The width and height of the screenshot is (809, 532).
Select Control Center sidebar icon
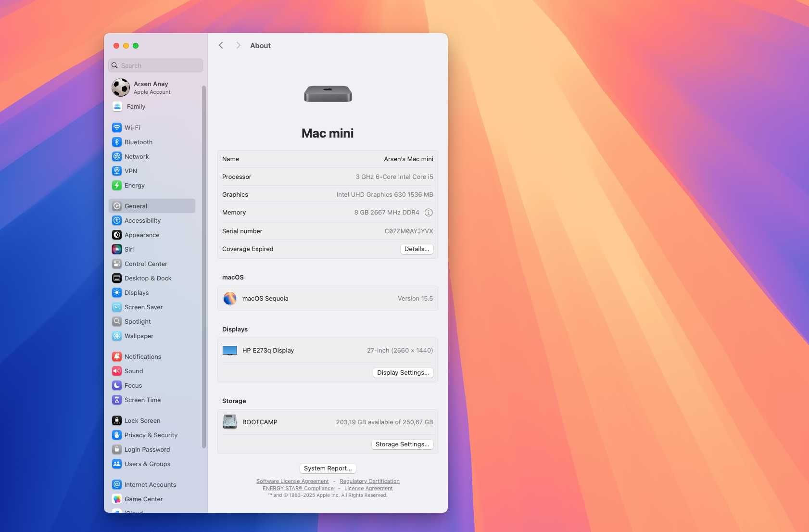pos(117,264)
